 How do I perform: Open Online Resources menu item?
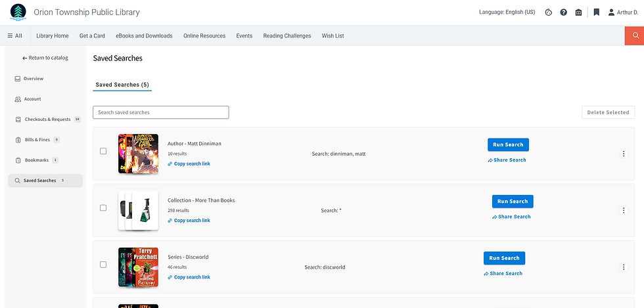[x=204, y=35]
